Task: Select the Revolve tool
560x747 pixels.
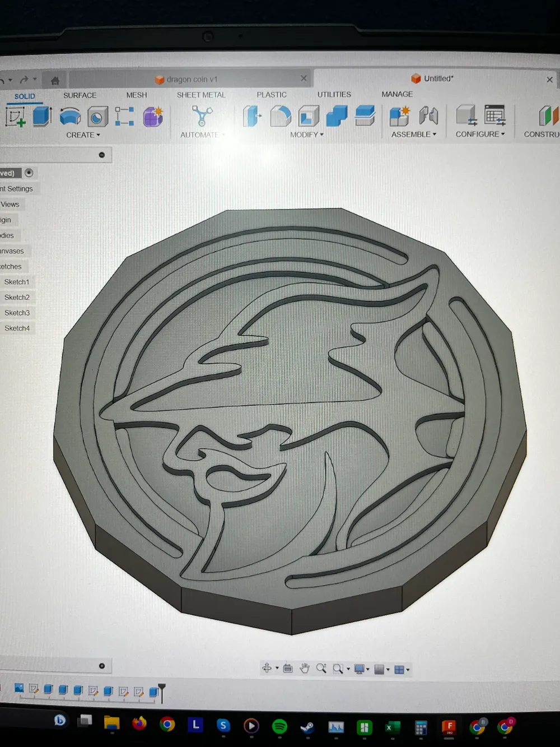Action: tap(70, 116)
